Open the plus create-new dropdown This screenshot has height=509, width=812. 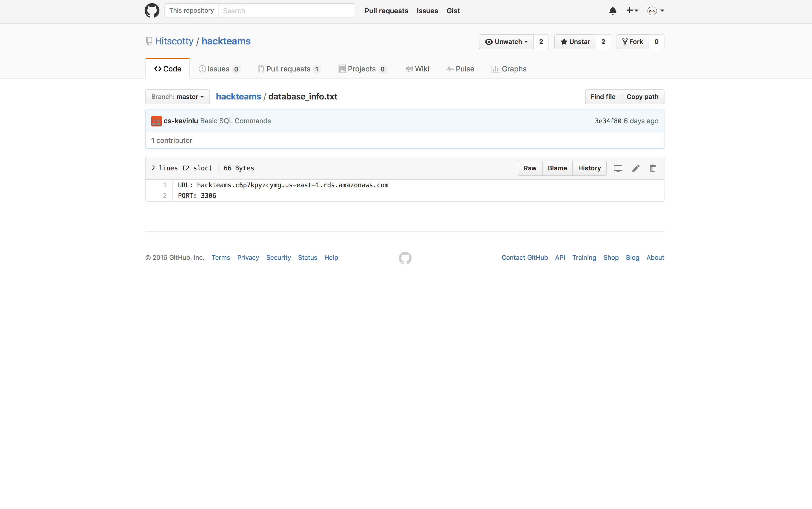tap(632, 10)
